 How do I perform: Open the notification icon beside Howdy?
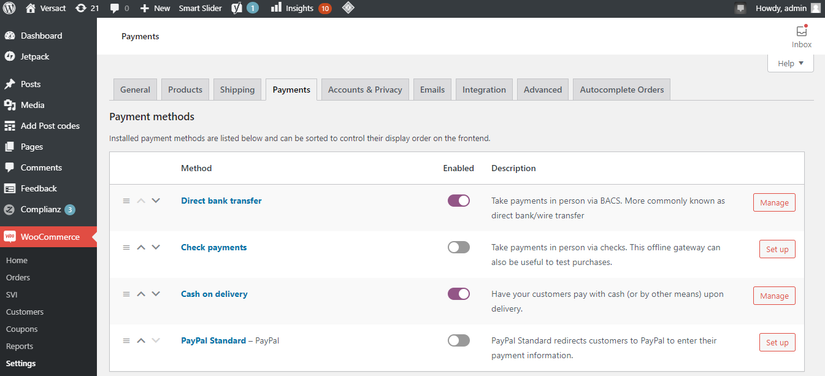point(740,8)
